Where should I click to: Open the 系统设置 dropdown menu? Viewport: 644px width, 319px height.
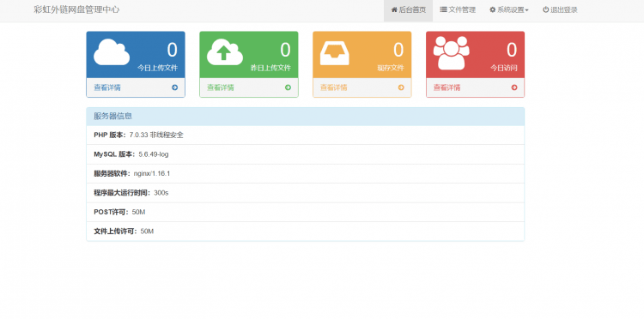(509, 10)
